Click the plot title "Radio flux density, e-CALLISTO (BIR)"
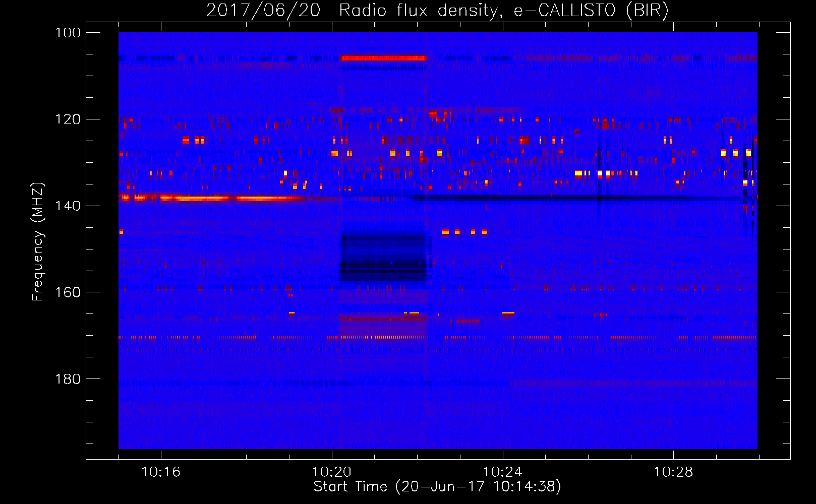The height and width of the screenshot is (504, 816). [504, 10]
